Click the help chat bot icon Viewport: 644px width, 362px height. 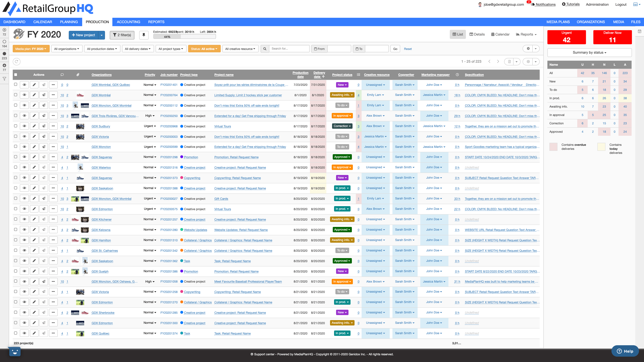tap(15, 352)
